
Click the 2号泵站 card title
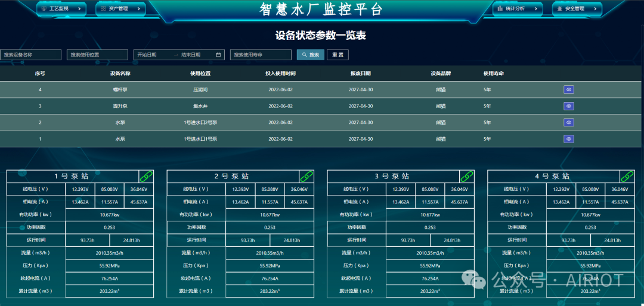[x=232, y=177]
